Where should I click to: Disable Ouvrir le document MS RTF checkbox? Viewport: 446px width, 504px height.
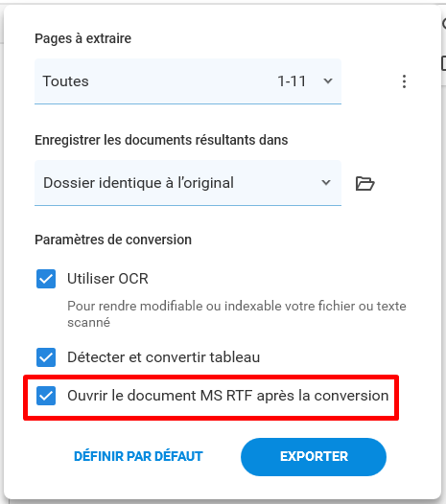point(46,396)
